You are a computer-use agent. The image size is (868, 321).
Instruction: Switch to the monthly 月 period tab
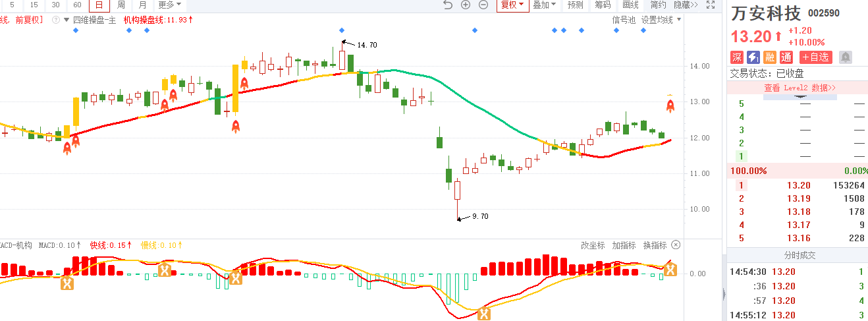coord(143,5)
